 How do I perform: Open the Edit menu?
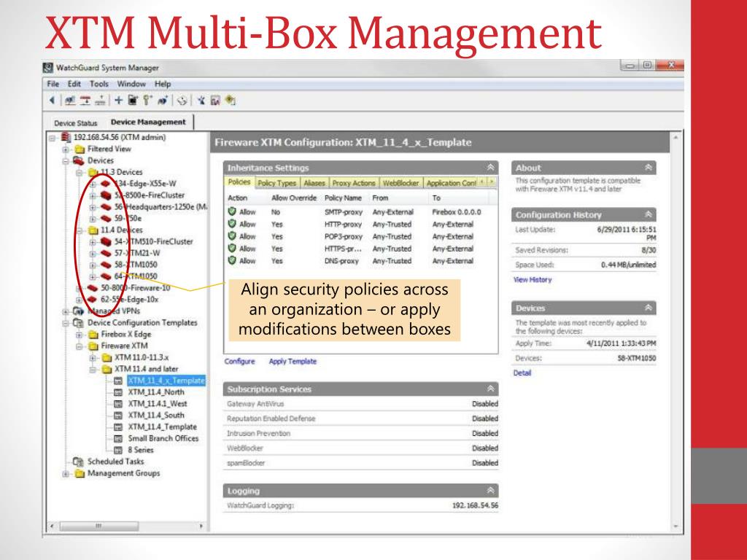tap(74, 84)
